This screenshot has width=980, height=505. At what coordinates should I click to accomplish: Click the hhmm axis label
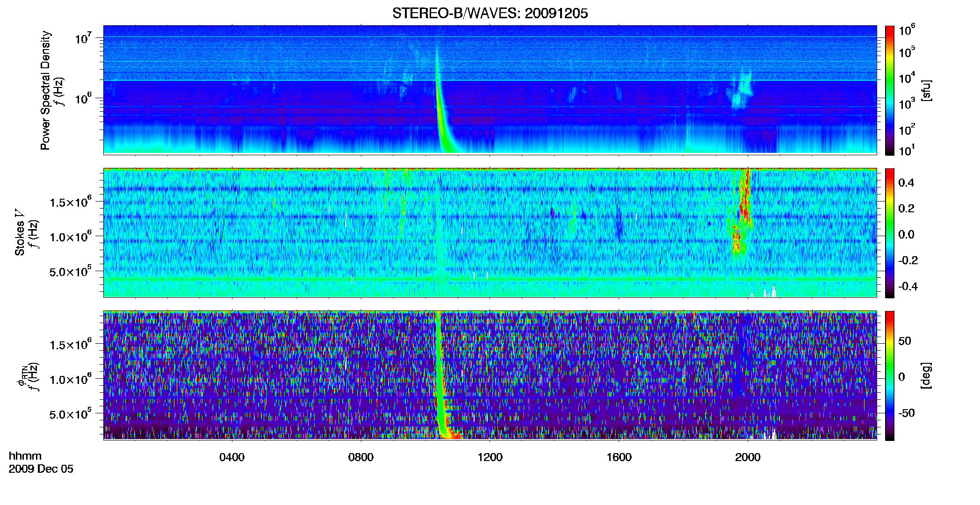click(25, 456)
